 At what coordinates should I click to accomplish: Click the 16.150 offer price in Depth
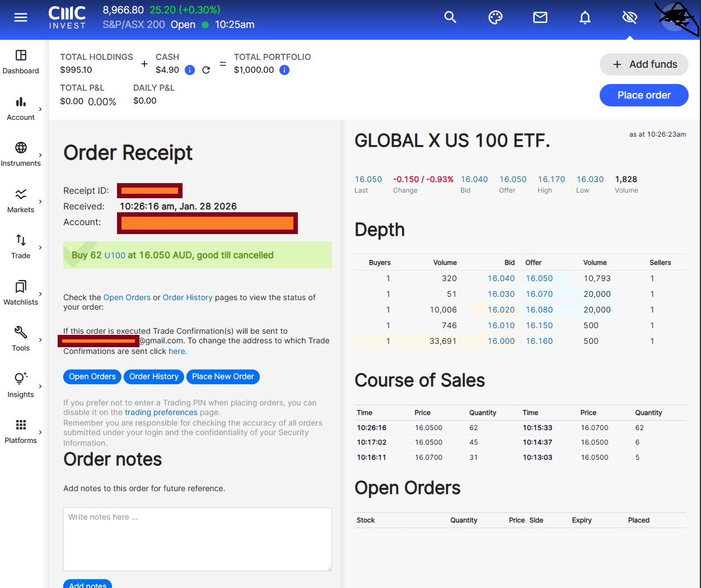[x=539, y=325]
